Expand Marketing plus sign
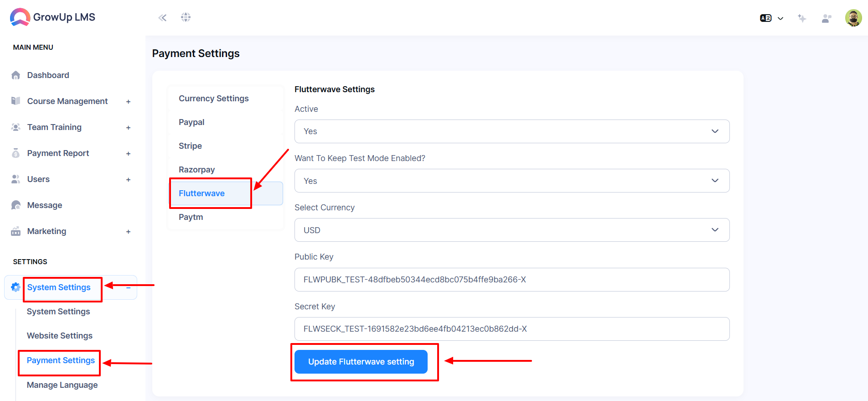This screenshot has height=401, width=868. [129, 232]
